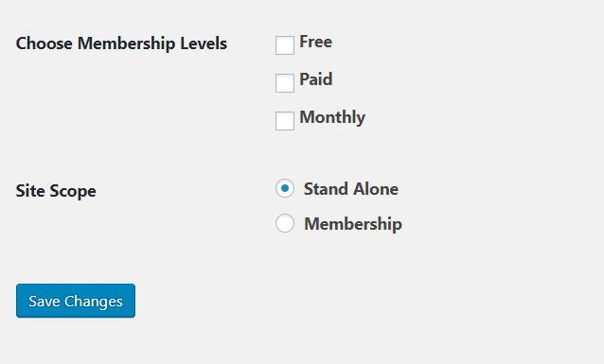604x364 pixels.
Task: Toggle the checkbox beside Free
Action: coord(285,45)
